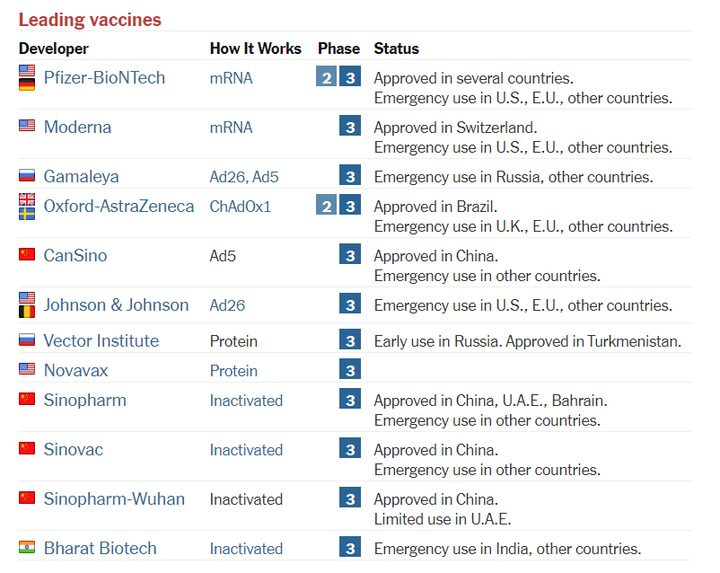
Task: Click the Swedish flag beside Oxford-AstraZeneca
Action: (x=27, y=213)
